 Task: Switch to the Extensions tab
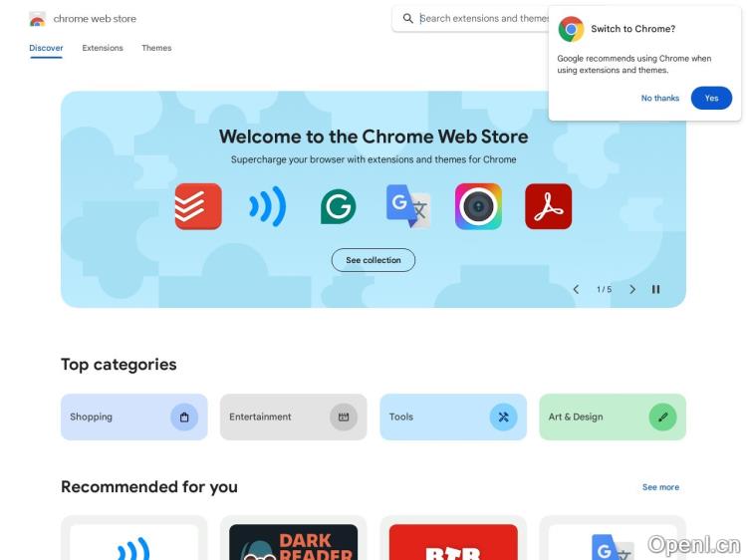[103, 48]
